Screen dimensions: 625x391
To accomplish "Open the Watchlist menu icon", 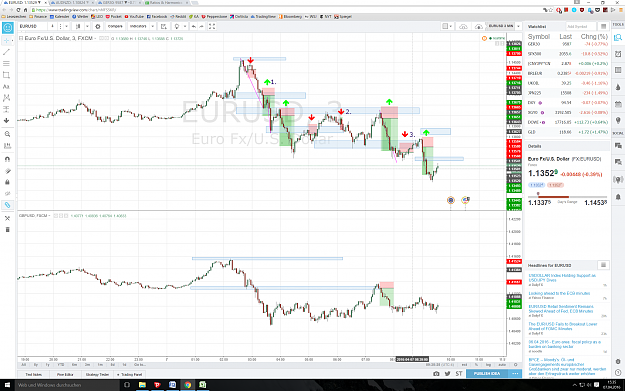I will [603, 26].
